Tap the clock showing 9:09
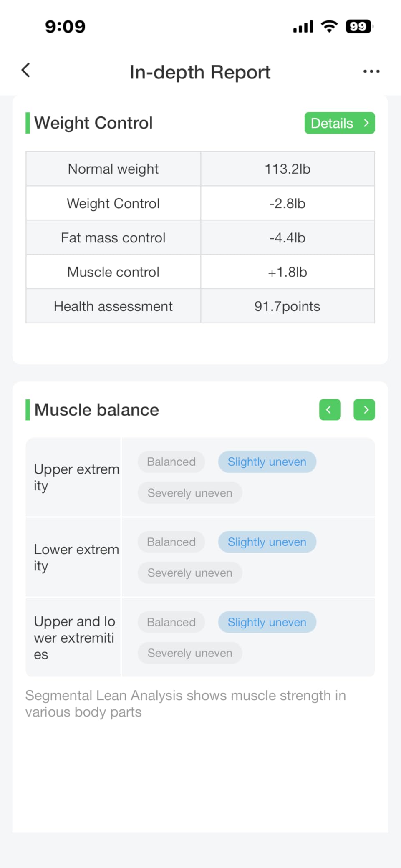The height and width of the screenshot is (868, 401). [x=63, y=26]
